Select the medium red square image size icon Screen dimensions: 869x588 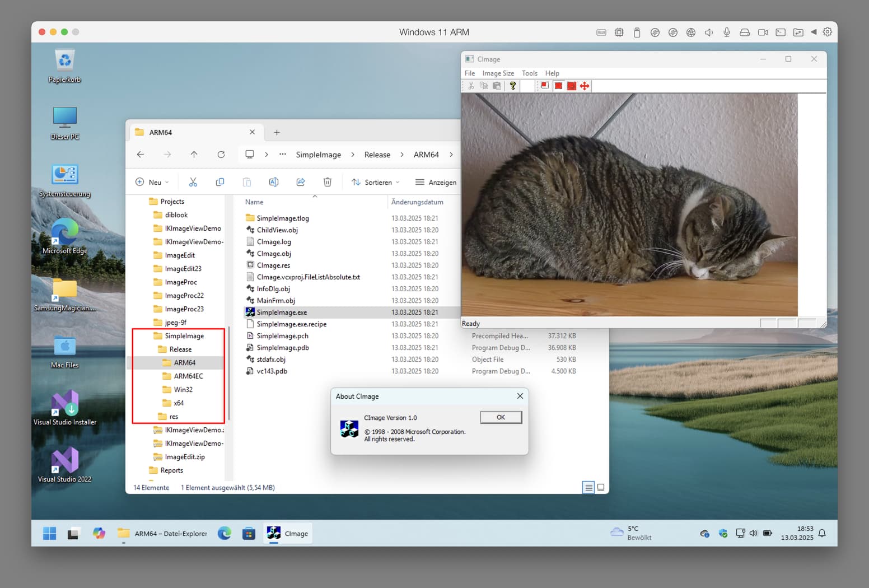tap(558, 86)
